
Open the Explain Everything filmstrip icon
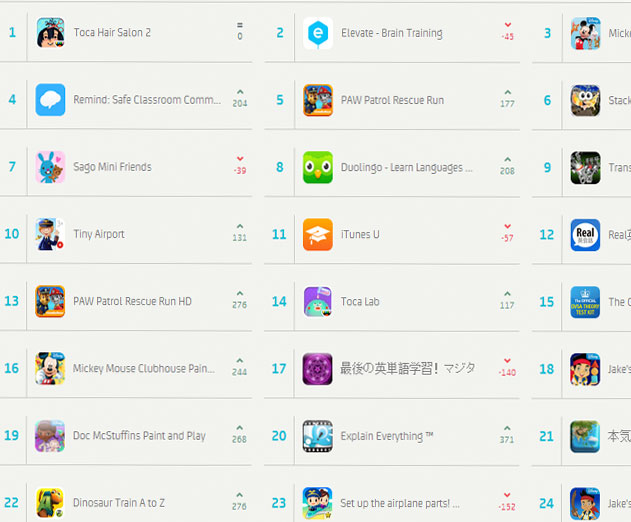[x=318, y=436]
